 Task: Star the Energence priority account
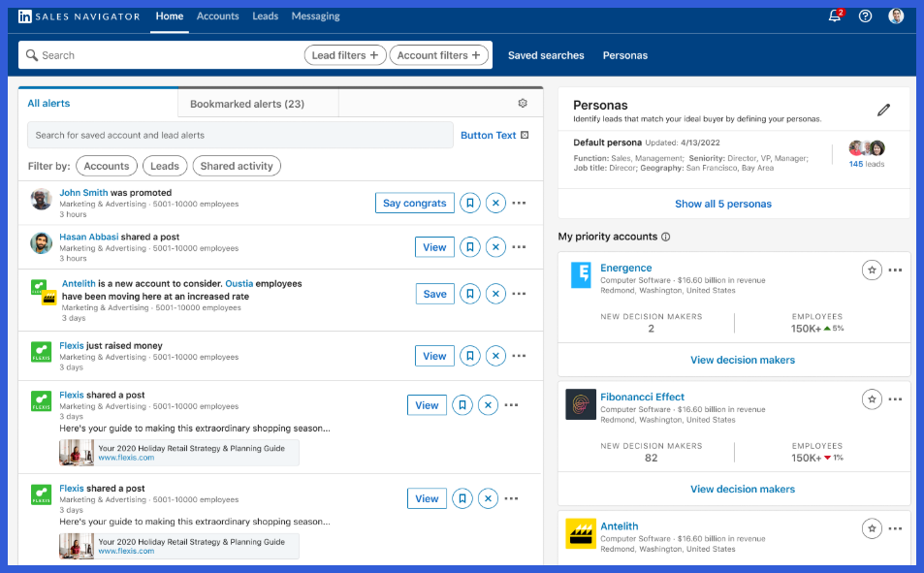[871, 270]
